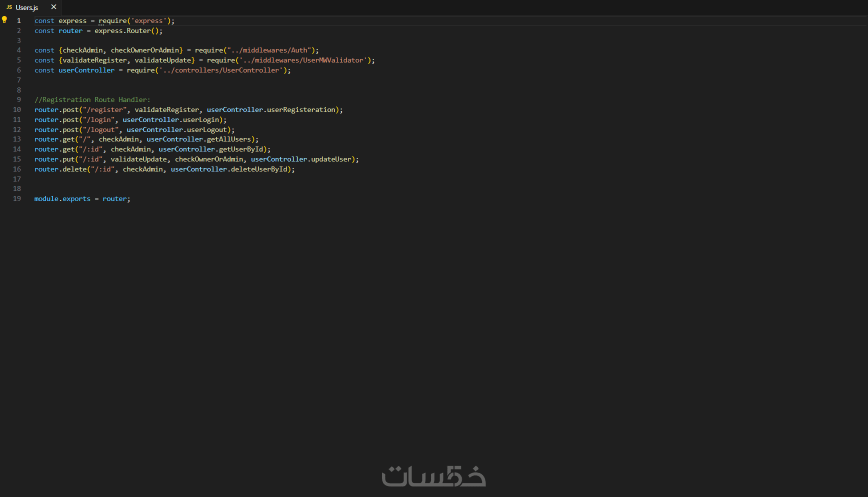This screenshot has height=497, width=868.
Task: Click getAllUsers on line 13
Action: point(229,139)
